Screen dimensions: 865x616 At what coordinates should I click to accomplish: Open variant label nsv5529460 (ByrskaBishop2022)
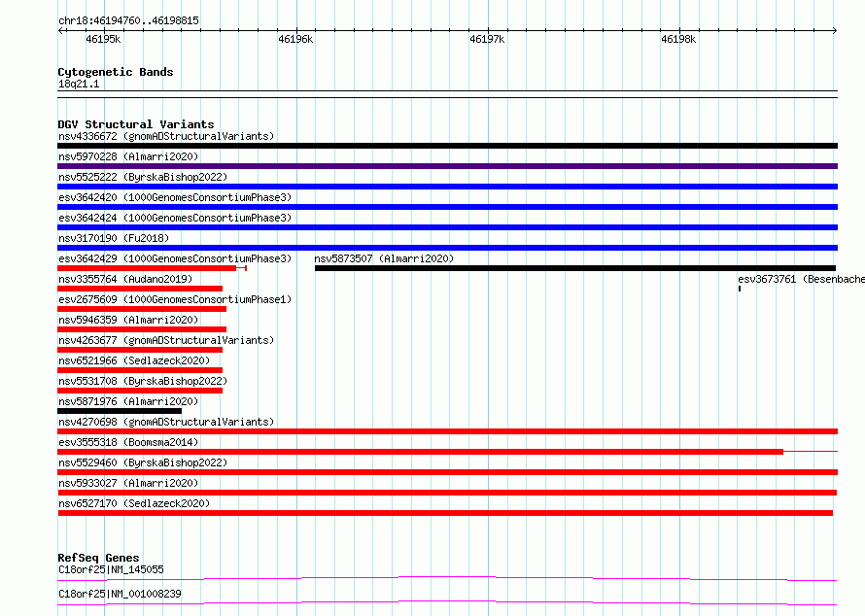tap(143, 462)
